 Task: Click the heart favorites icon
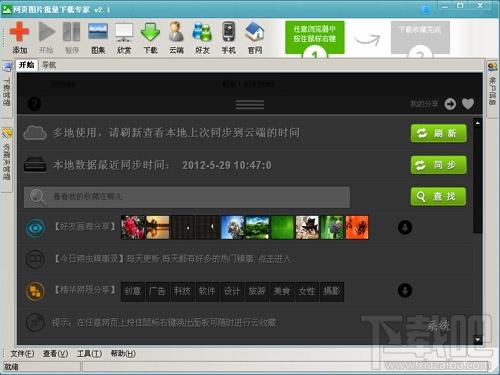(468, 104)
